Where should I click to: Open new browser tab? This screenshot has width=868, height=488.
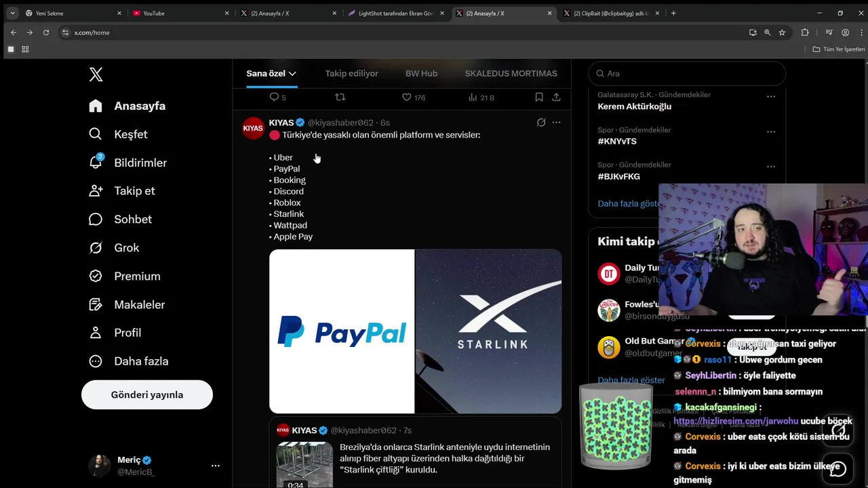coord(673,13)
